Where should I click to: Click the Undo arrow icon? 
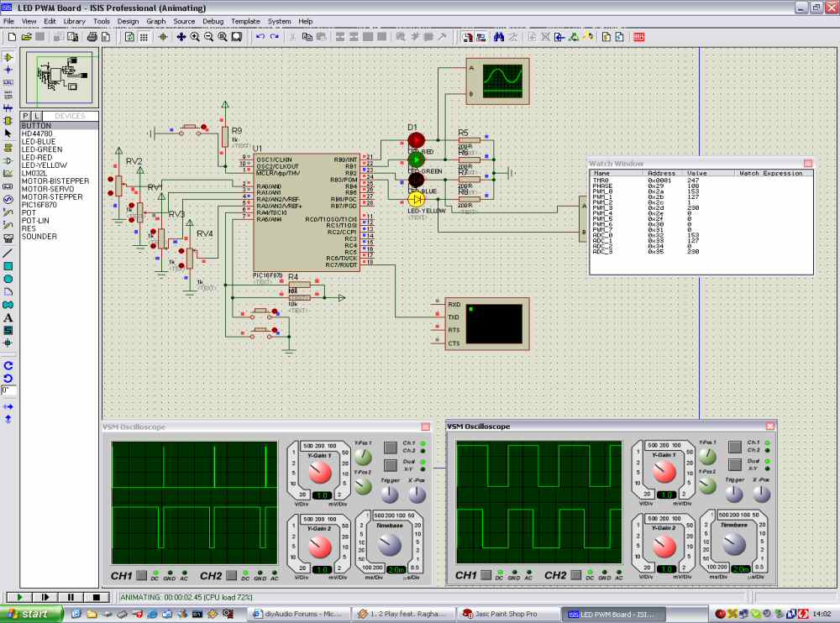point(260,37)
